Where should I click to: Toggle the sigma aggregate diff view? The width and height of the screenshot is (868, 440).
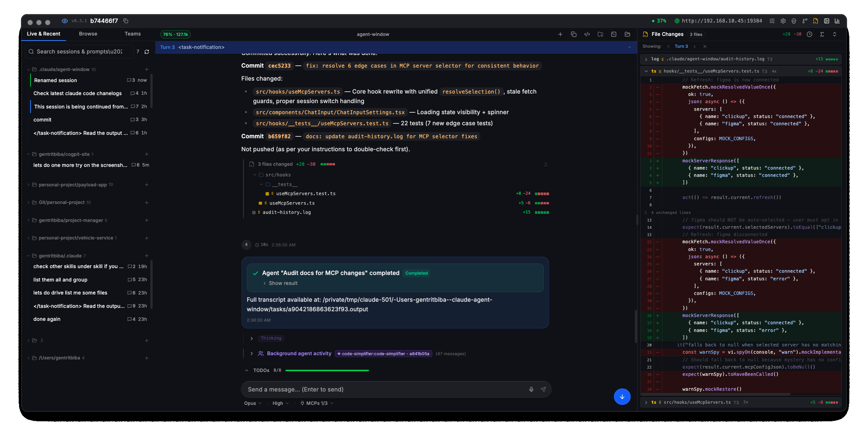822,34
